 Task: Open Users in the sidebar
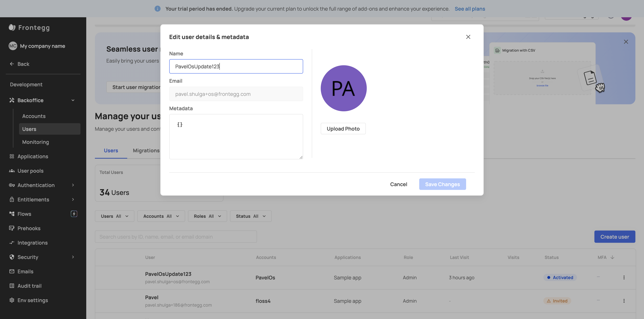pyautogui.click(x=49, y=129)
